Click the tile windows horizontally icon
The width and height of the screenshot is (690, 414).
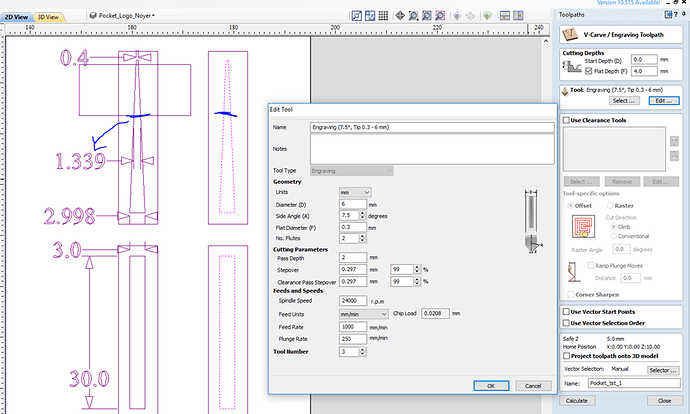[505, 16]
